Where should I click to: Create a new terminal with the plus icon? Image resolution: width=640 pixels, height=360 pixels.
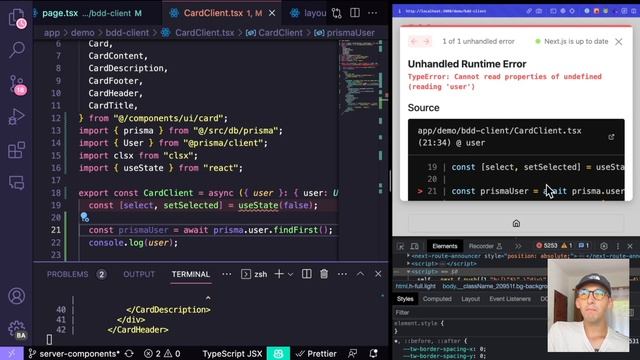279,274
